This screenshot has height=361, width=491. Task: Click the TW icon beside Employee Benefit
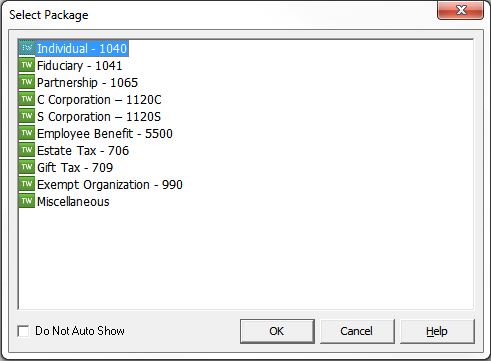click(27, 133)
